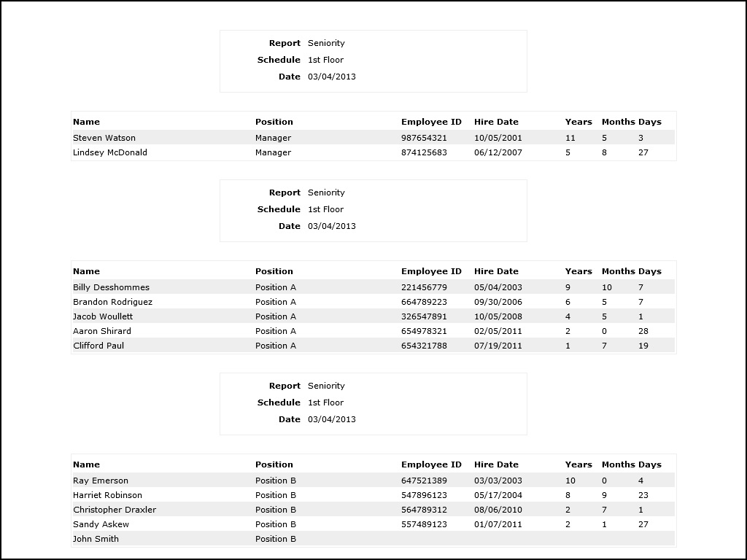Click employee ID 654321788
Screen dimensions: 747x560
tap(424, 346)
